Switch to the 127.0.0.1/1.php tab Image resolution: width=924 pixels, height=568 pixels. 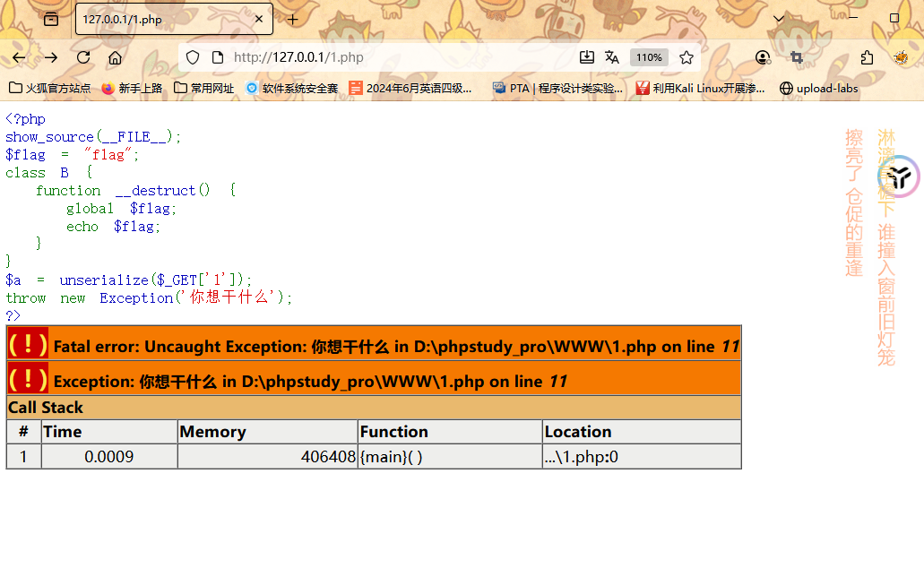(161, 19)
